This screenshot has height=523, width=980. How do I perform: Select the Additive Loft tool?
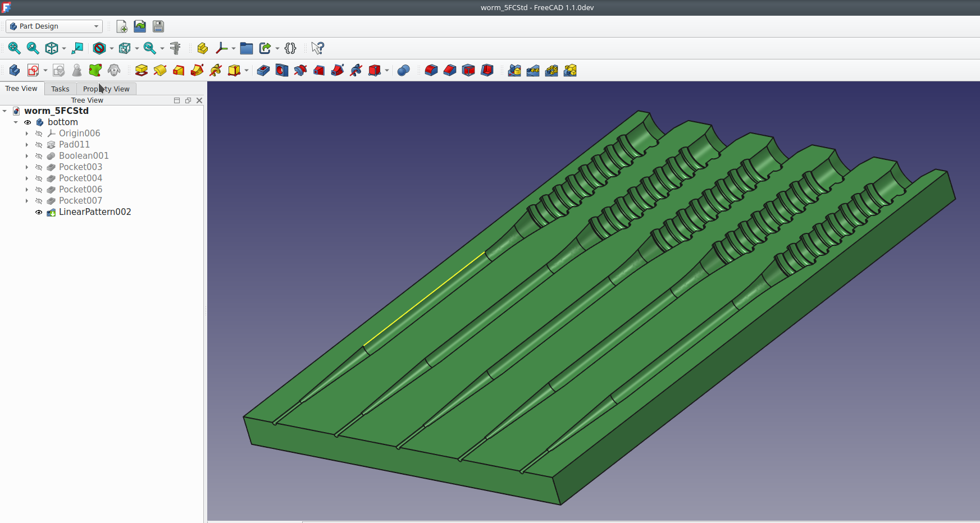179,70
